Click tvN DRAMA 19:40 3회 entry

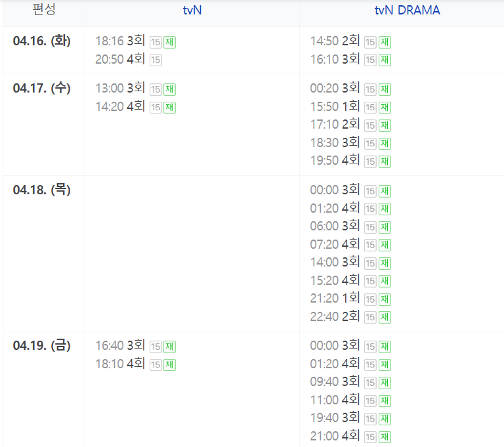(x=335, y=417)
